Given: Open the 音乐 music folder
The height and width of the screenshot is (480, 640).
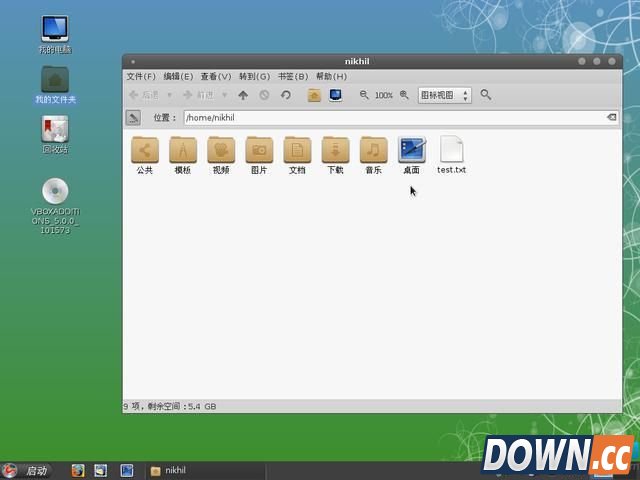Looking at the screenshot, I should coord(373,153).
